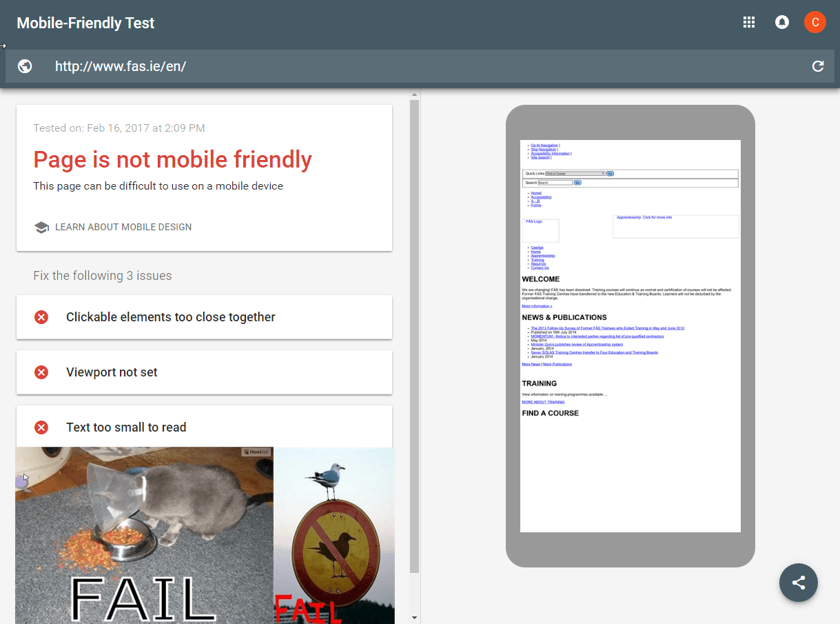Open the notifications bell
Viewport: 840px width, 624px height.
pyautogui.click(x=782, y=22)
